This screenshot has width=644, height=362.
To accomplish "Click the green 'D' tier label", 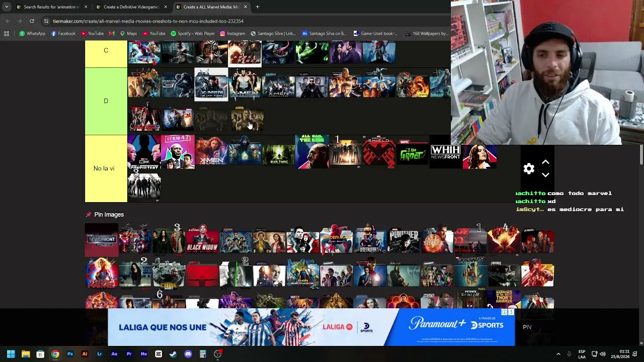I will tap(106, 101).
